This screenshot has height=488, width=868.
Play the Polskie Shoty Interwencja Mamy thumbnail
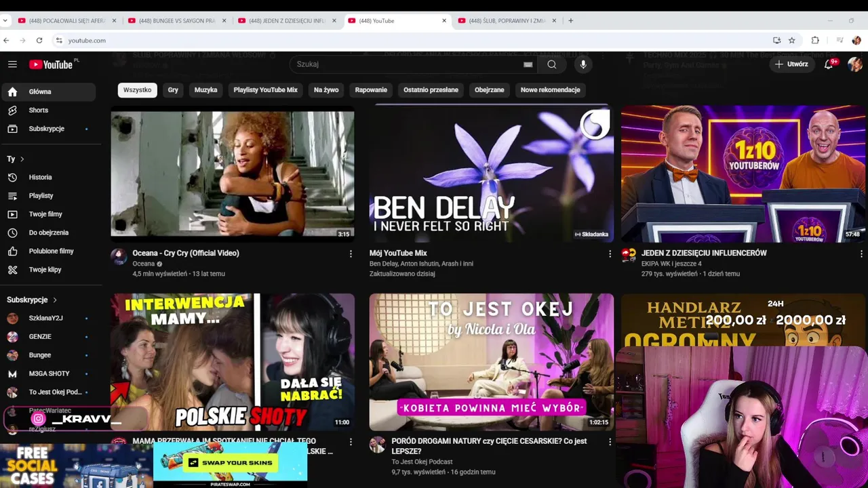(233, 362)
